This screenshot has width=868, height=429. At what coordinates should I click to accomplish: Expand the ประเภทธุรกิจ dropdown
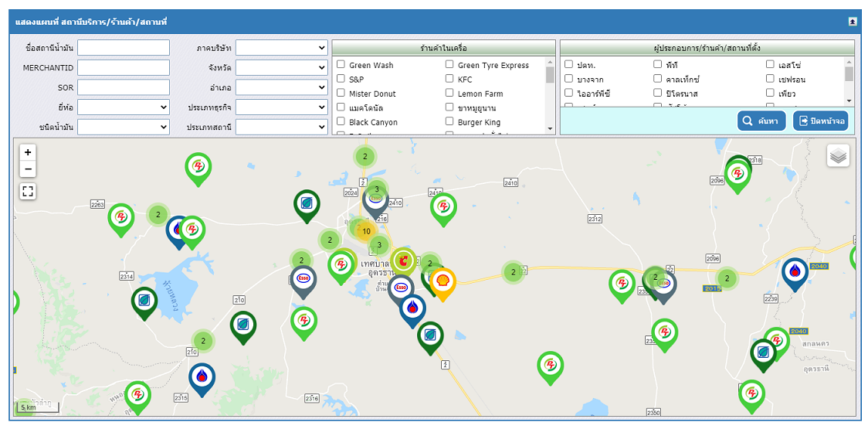[282, 107]
